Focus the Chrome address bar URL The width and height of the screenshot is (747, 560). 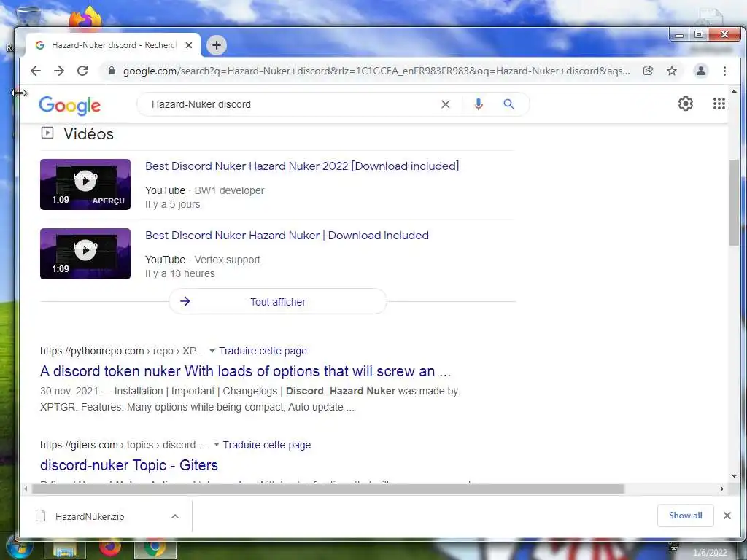coord(376,71)
